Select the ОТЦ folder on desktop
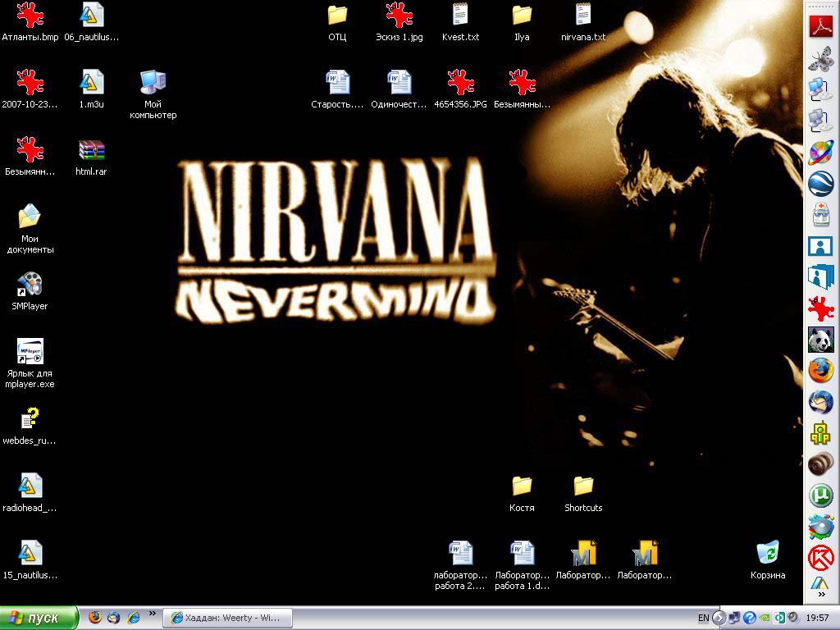The width and height of the screenshot is (840, 630). pos(337,22)
